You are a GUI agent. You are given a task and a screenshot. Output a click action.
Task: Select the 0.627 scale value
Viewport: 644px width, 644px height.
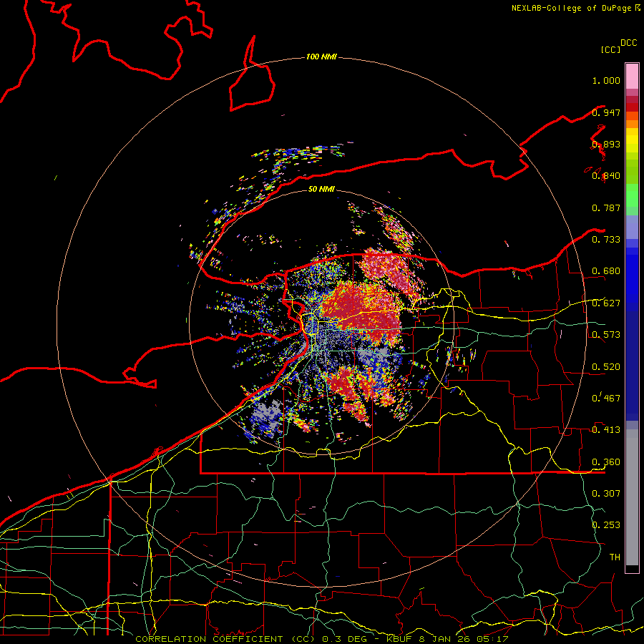point(606,303)
